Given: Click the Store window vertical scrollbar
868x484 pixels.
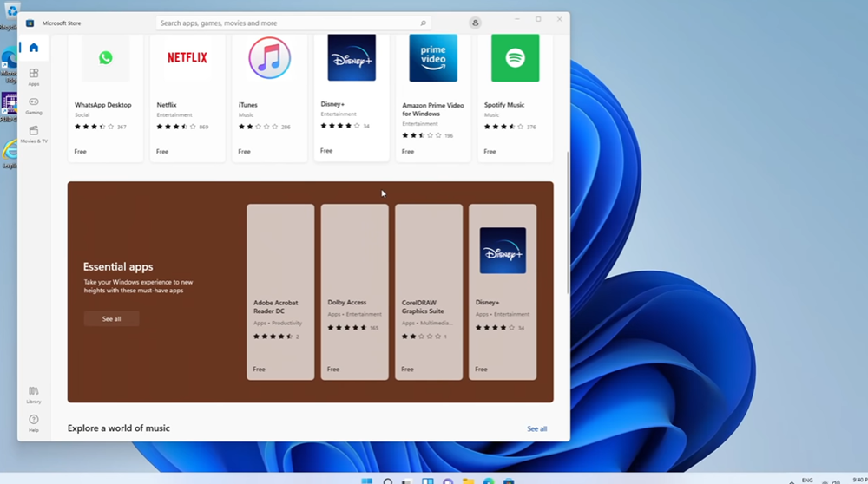Looking at the screenshot, I should (568, 222).
